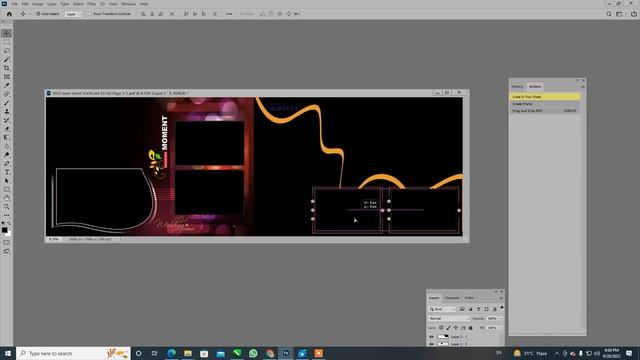The width and height of the screenshot is (640, 360).
Task: Select the Dodge tool
Action: (x=7, y=155)
